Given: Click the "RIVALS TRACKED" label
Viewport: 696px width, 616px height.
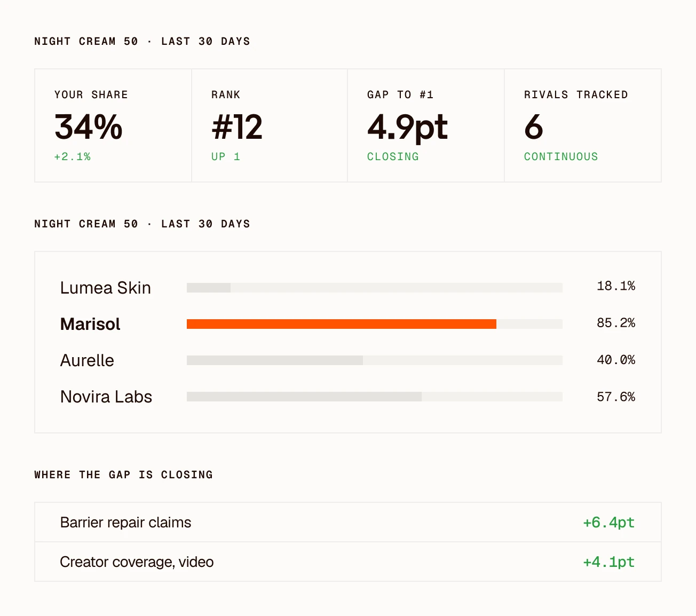Looking at the screenshot, I should click(576, 94).
